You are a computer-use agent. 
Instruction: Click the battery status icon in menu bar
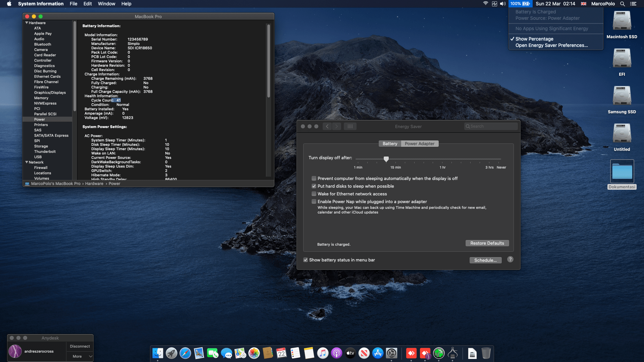520,4
